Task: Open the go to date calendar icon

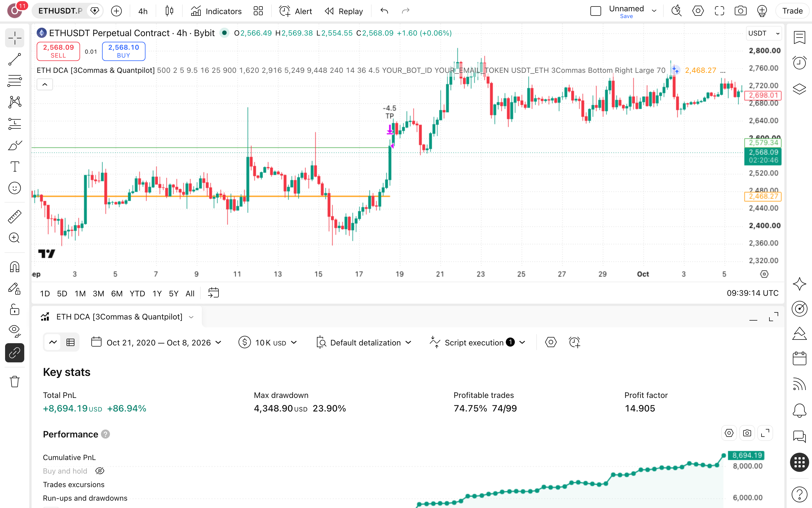Action: [x=213, y=293]
